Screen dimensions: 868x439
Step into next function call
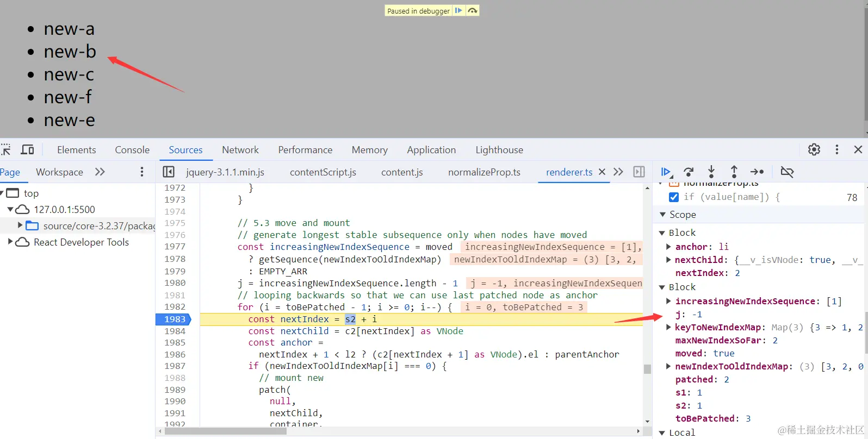pos(711,172)
